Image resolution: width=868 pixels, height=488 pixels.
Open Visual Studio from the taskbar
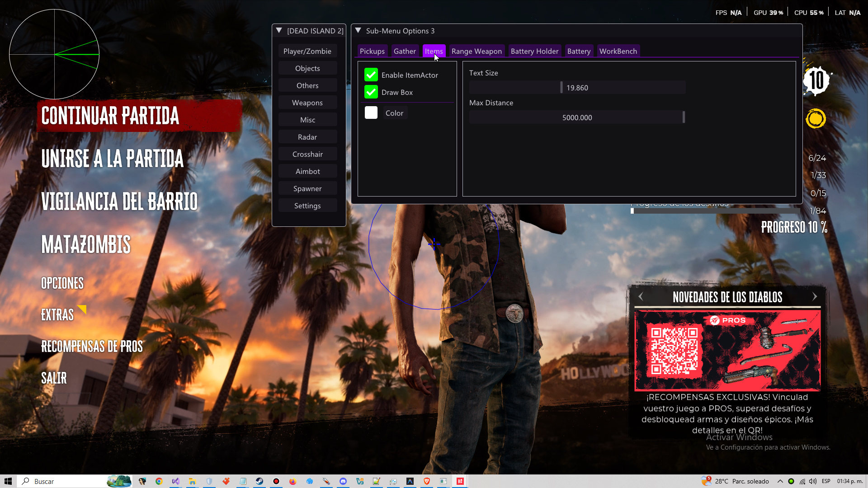(x=175, y=481)
